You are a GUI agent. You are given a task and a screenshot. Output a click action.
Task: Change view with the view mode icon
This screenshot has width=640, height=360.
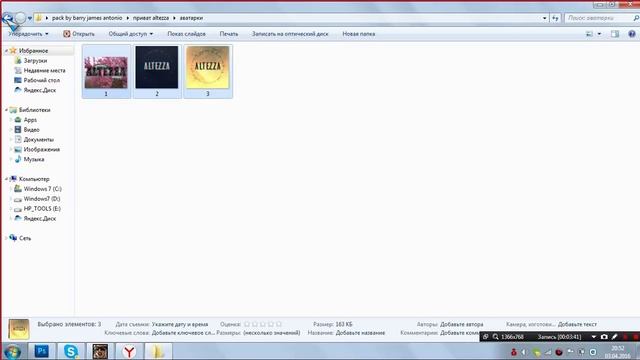(589, 34)
